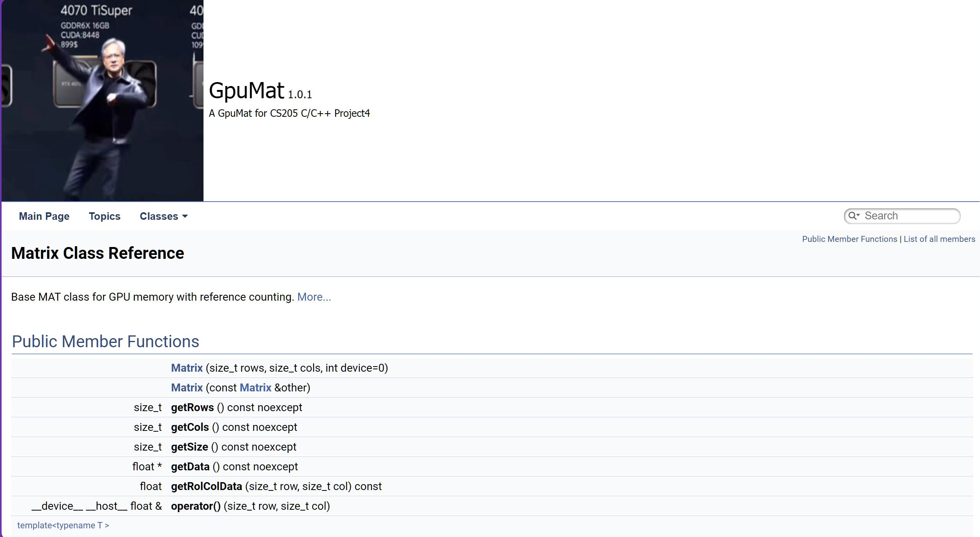Click the Matrix Class Reference title
980x537 pixels.
coord(97,253)
